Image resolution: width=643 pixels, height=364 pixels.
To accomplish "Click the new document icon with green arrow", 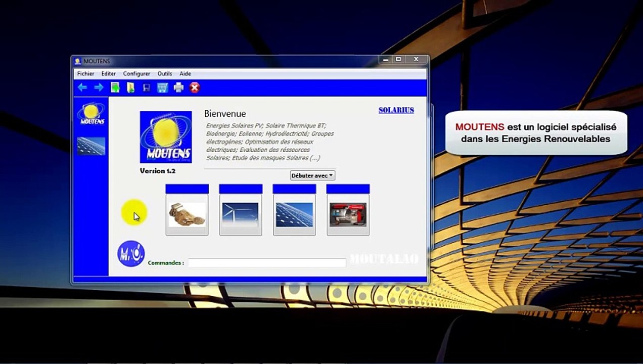I will tap(115, 87).
